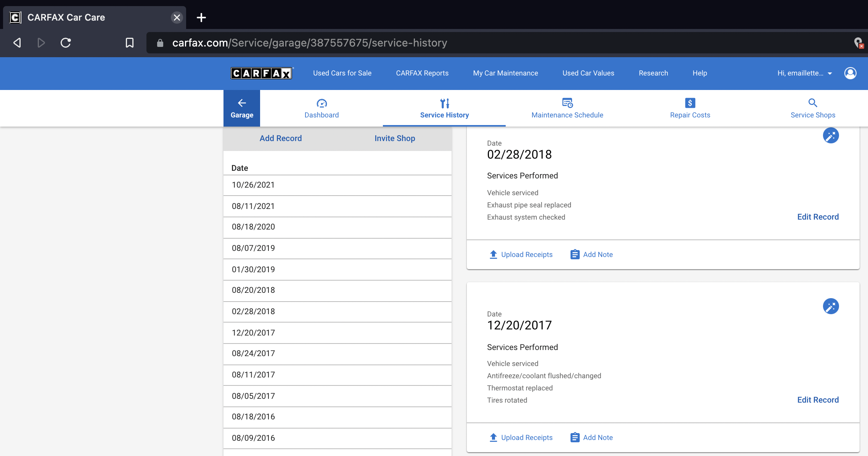Edit Record for 02/28/2018 service
This screenshot has width=868, height=456.
tap(818, 217)
